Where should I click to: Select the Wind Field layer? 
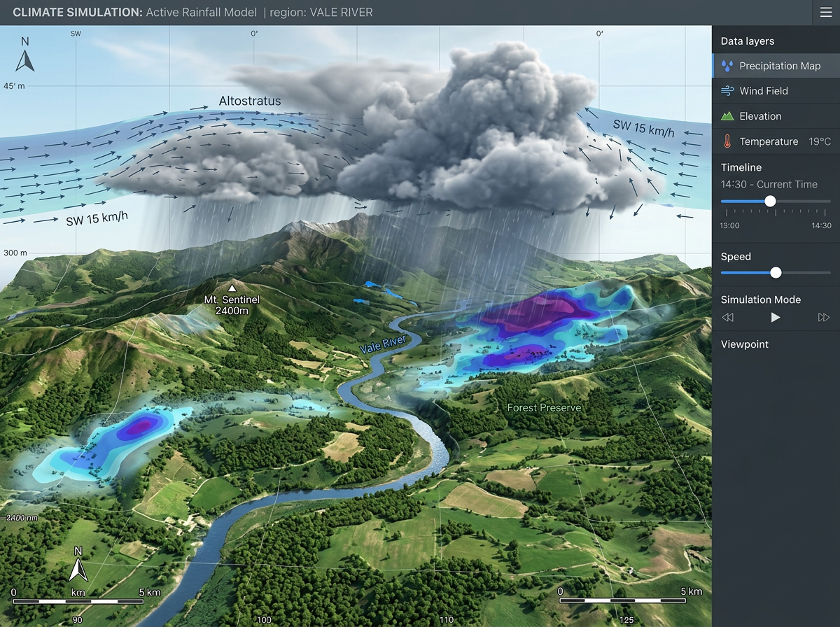(x=776, y=91)
